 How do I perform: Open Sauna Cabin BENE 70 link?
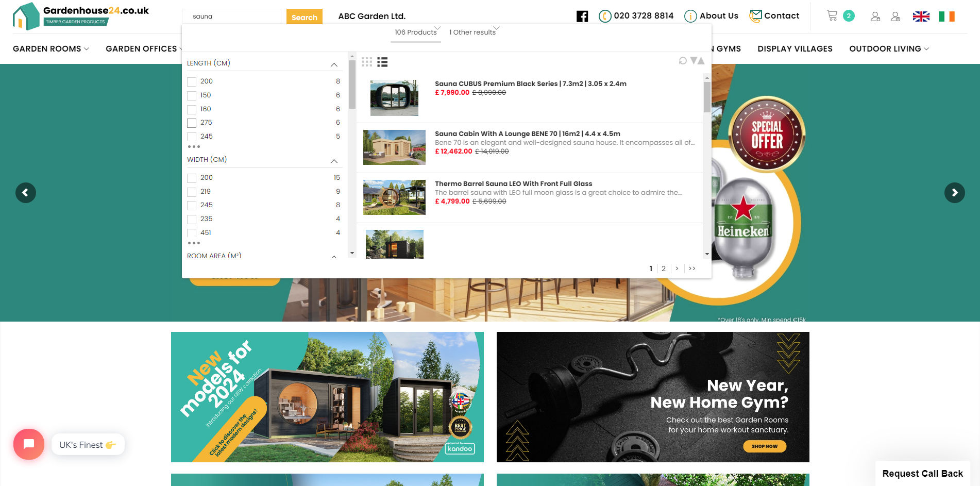point(528,133)
